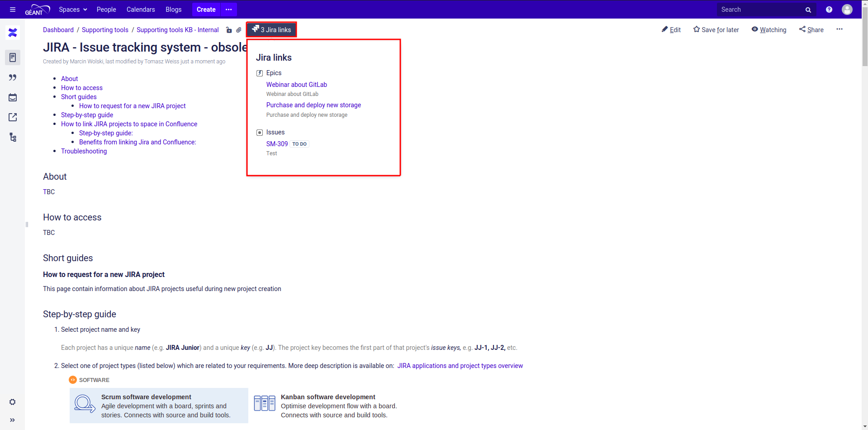Click the Create button
Viewport: 868px width, 430px height.
[x=206, y=10]
